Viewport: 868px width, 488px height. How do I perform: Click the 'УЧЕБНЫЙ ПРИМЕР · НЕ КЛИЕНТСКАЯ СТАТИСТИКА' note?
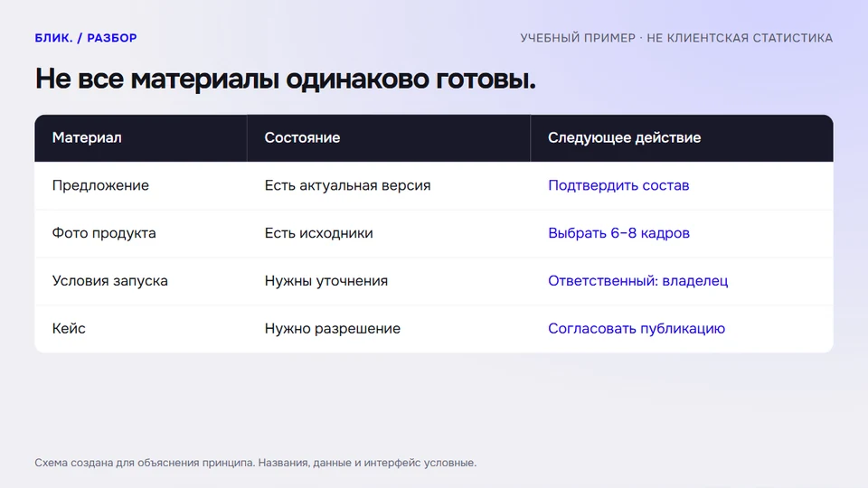pyautogui.click(x=676, y=38)
